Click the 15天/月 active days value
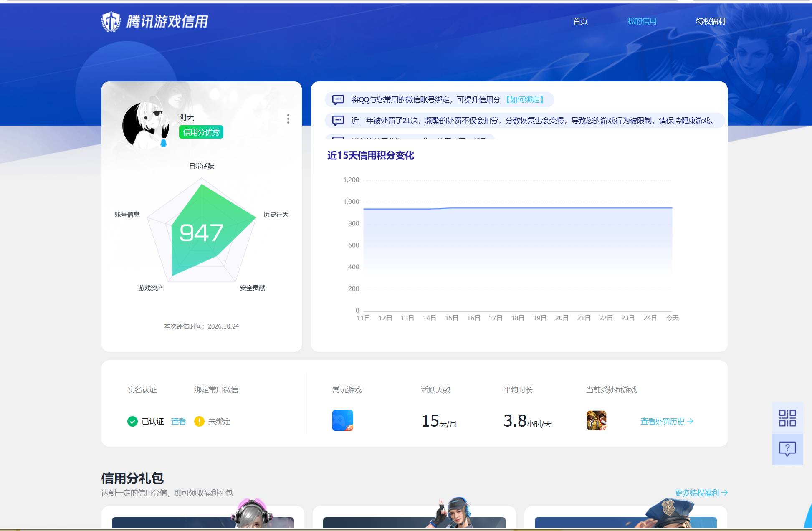Image resolution: width=812 pixels, height=531 pixels. click(x=439, y=421)
